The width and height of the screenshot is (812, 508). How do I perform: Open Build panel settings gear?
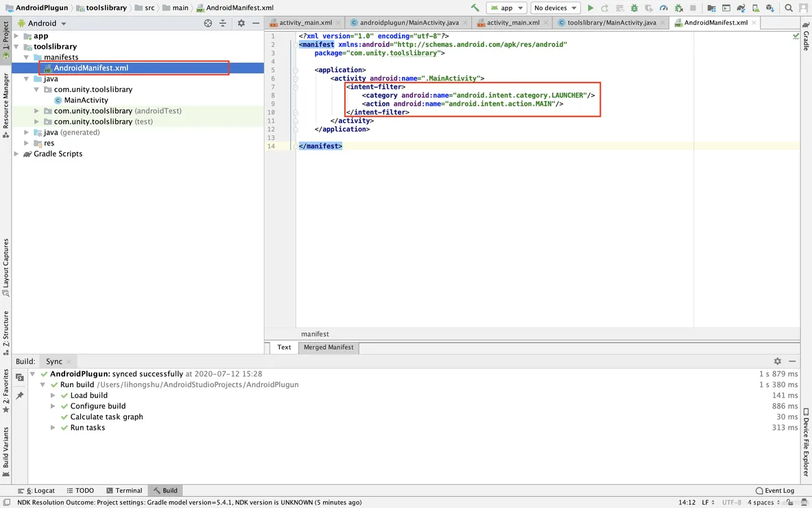(777, 361)
